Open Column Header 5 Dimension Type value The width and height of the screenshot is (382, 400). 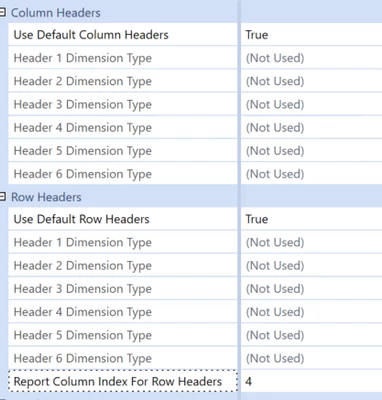tap(312, 151)
